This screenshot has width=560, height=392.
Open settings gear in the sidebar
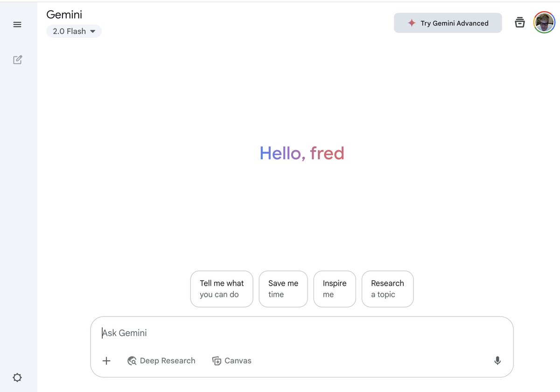(x=17, y=378)
